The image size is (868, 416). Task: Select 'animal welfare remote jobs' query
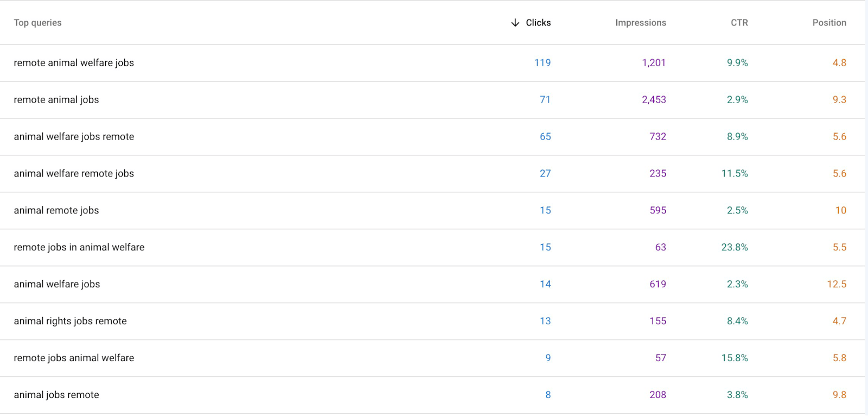click(432, 174)
